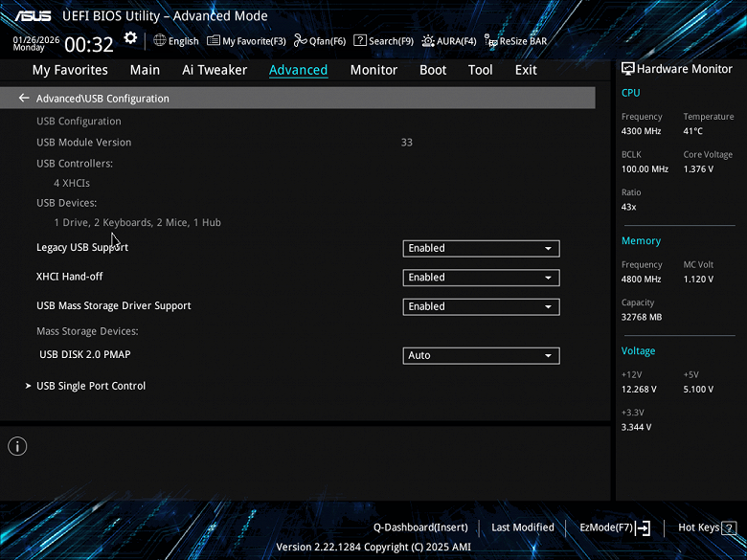Click the English language globe icon
This screenshot has width=747, height=560.
point(160,40)
